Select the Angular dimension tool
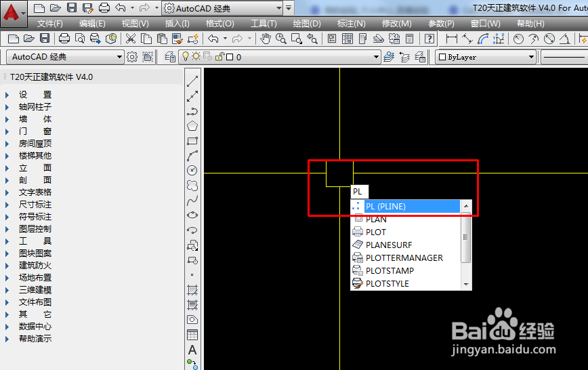Viewport: 588px width, 370px height. click(565, 38)
